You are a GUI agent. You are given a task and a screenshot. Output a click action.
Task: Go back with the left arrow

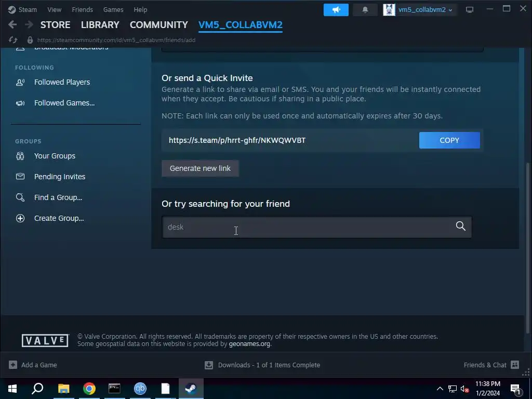click(12, 24)
